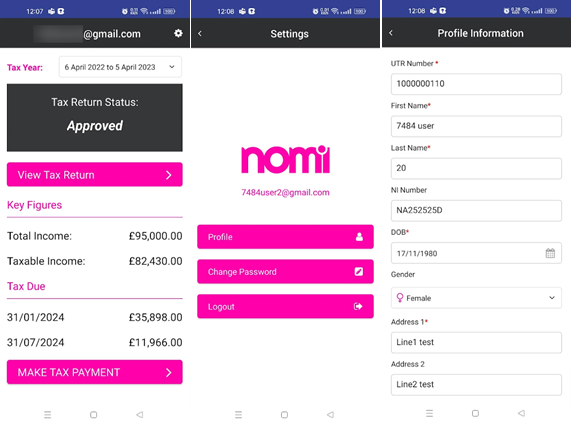
Task: Tap the nomi logo
Action: [286, 159]
